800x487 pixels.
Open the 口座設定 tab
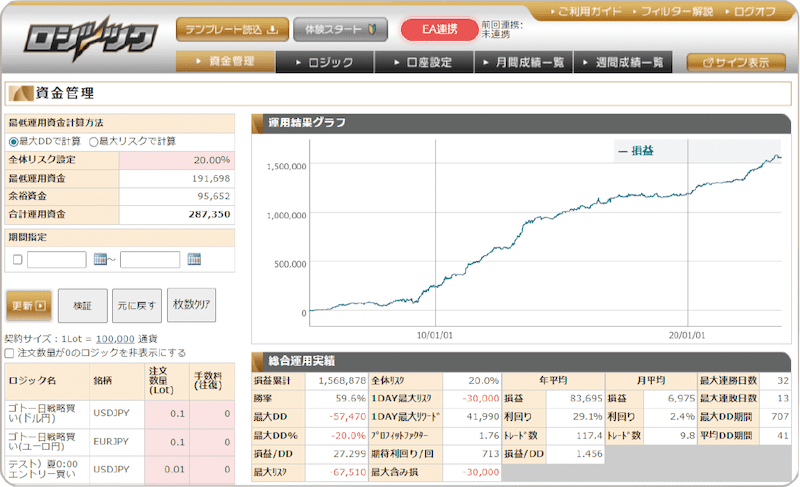(424, 62)
